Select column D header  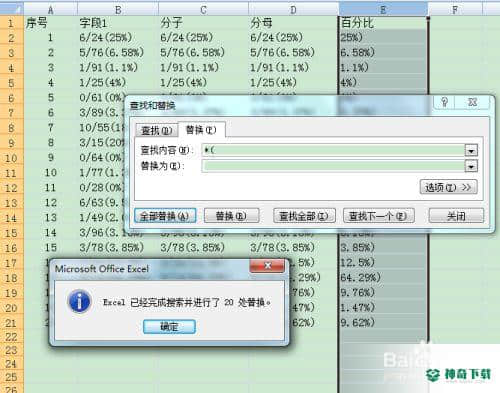click(293, 10)
